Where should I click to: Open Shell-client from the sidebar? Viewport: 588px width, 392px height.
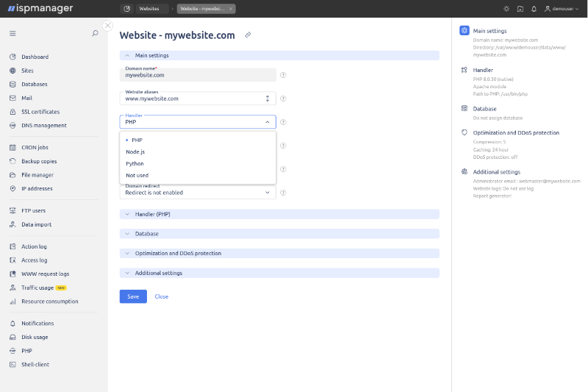(x=35, y=365)
